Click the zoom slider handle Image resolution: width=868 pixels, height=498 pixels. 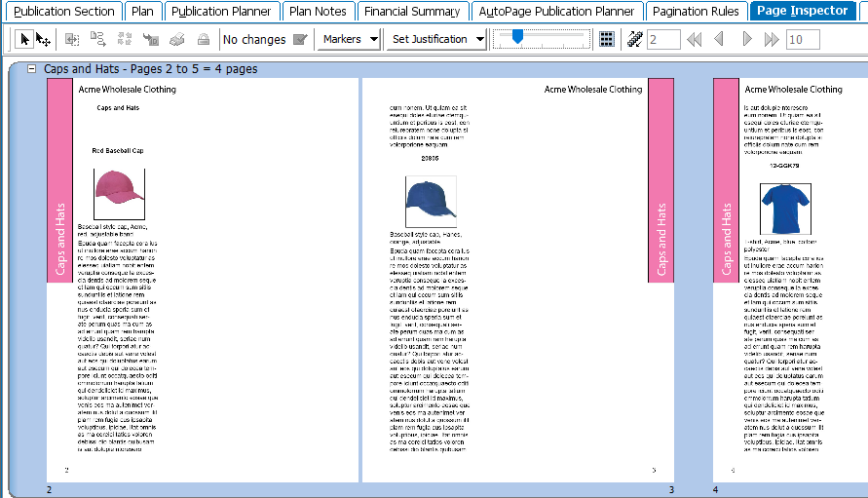tap(517, 37)
